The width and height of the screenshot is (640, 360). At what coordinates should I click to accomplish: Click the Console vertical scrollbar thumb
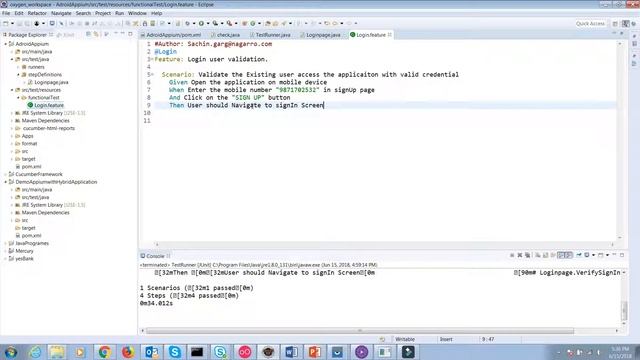click(624, 310)
